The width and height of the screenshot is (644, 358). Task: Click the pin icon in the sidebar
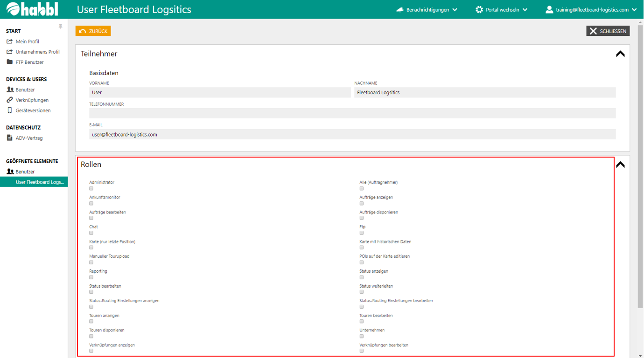tap(60, 27)
